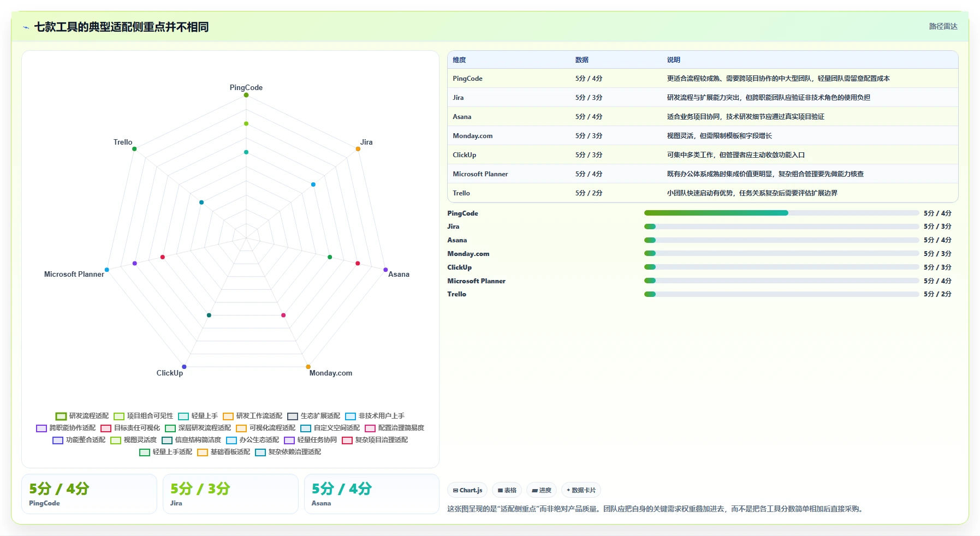The image size is (980, 536).
Task: Click the 轻量上手适配 legend entry
Action: [166, 452]
